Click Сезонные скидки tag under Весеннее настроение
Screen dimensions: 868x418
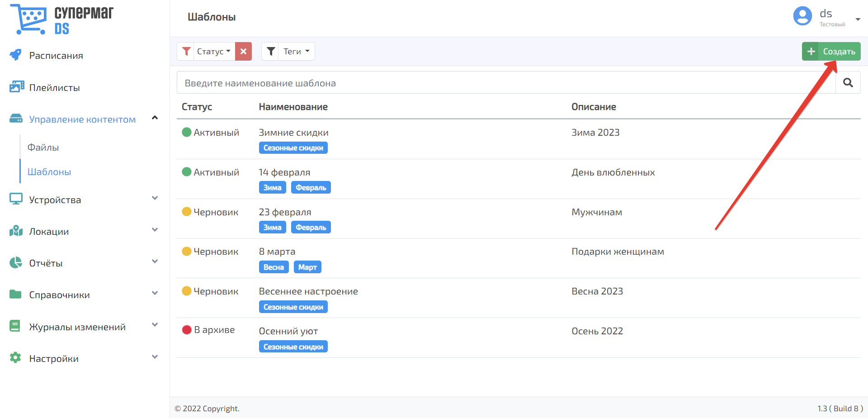point(293,307)
